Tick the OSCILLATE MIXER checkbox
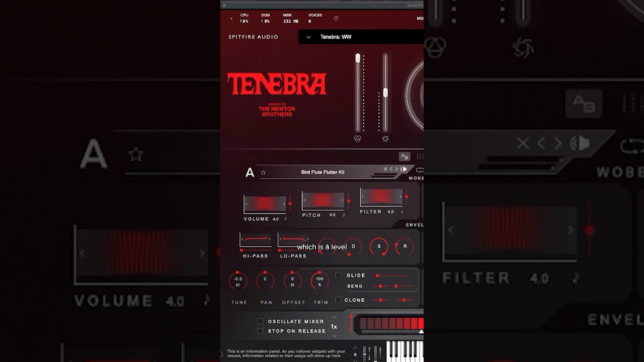The width and height of the screenshot is (644, 362). (260, 321)
